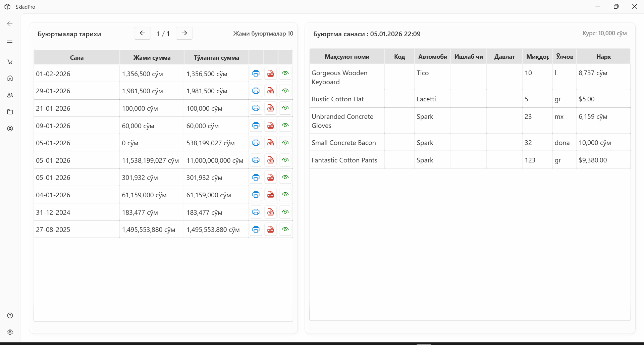644x345 pixels.
Task: Open the folder sidebar icon
Action: click(10, 112)
